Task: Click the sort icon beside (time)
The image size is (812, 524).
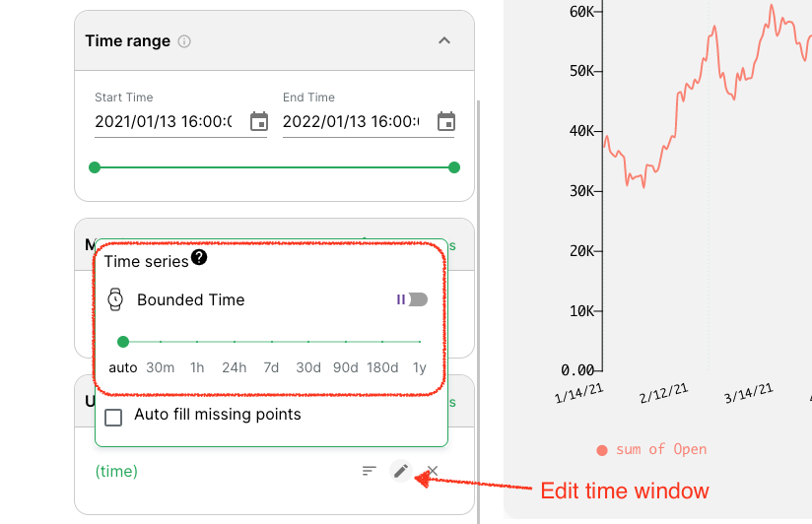Action: [x=369, y=471]
